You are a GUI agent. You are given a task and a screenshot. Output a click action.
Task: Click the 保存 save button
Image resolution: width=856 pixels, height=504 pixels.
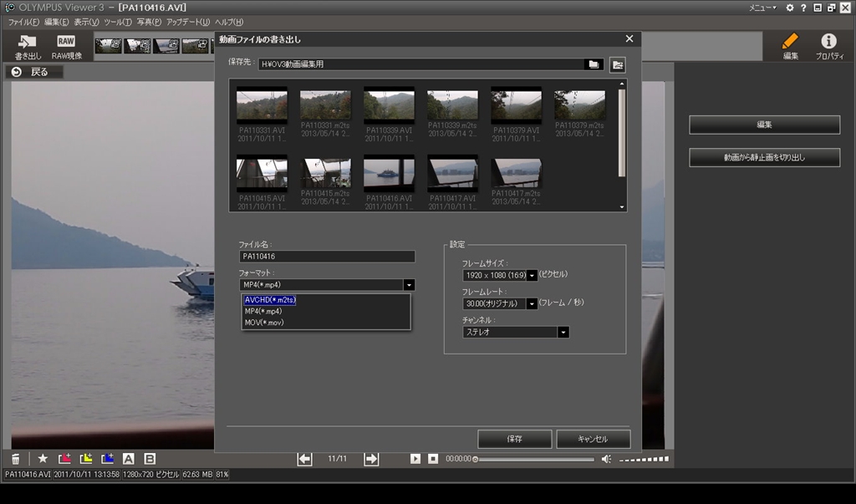(514, 439)
